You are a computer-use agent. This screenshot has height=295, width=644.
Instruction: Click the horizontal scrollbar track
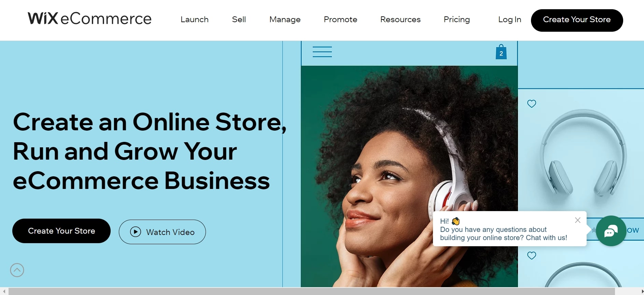pos(311,291)
